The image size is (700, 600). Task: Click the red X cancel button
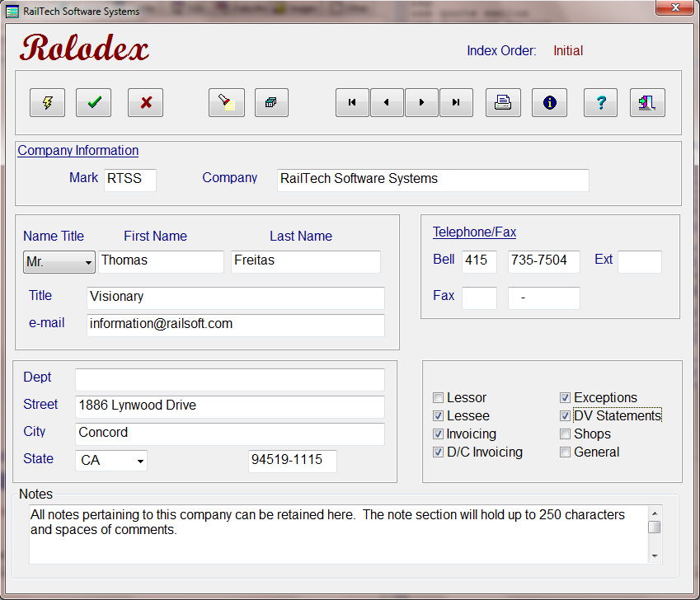[146, 103]
